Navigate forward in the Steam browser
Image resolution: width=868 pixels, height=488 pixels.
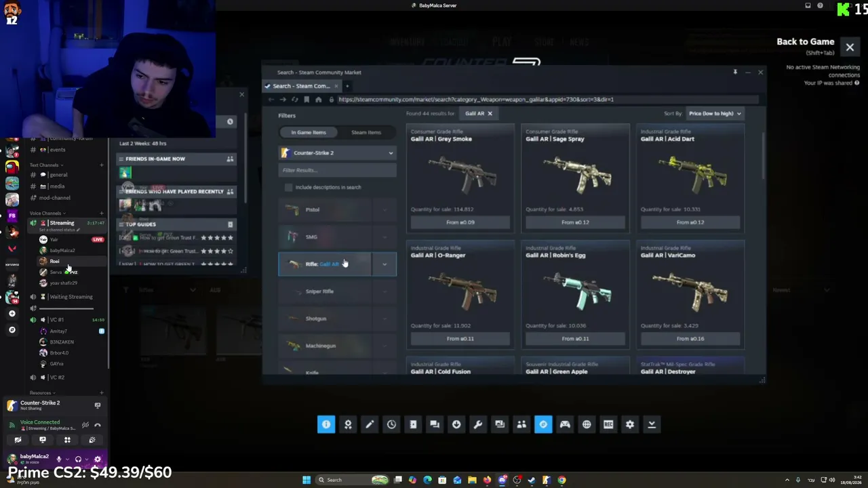coord(283,100)
